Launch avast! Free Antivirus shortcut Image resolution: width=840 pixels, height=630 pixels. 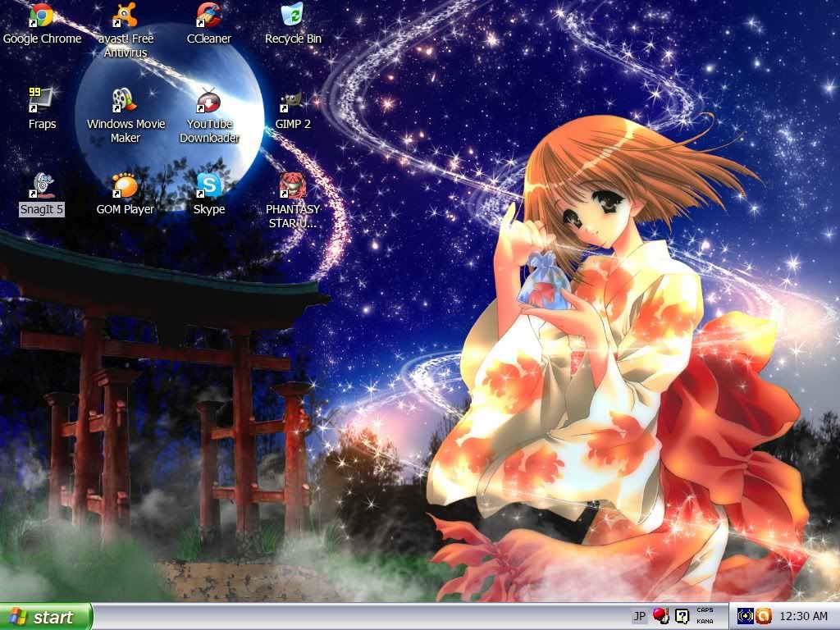pos(126,30)
